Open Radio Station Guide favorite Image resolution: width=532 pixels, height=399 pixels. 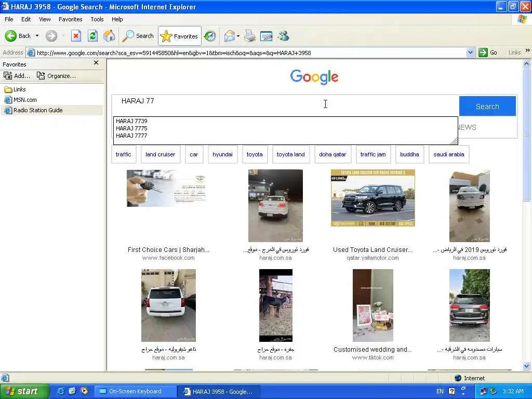point(33,110)
